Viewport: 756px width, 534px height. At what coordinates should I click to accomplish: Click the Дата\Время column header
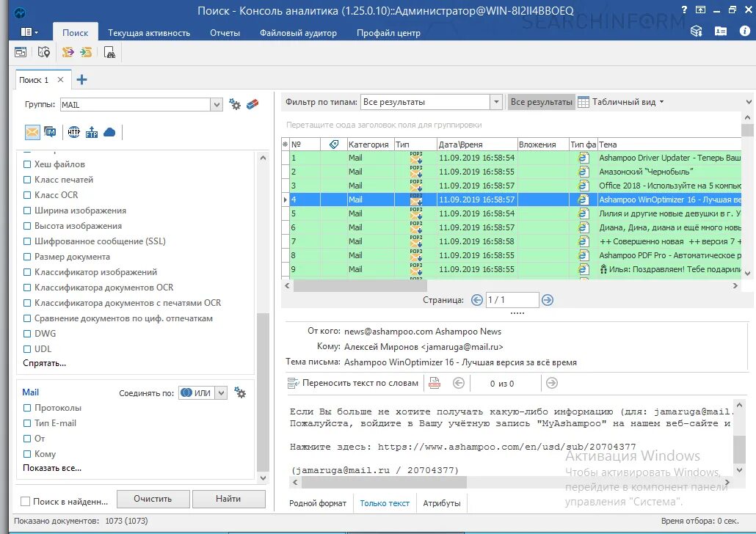pos(477,144)
